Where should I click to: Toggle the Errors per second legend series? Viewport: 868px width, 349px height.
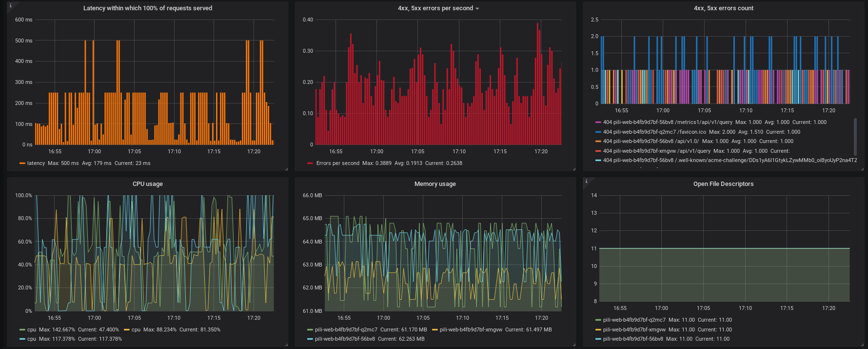click(337, 164)
